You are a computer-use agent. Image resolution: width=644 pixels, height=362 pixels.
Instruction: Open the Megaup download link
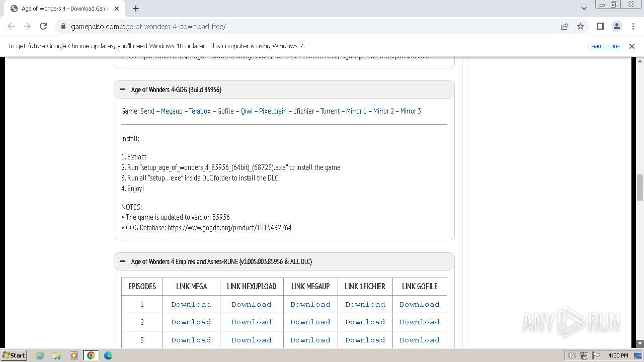pos(172,111)
